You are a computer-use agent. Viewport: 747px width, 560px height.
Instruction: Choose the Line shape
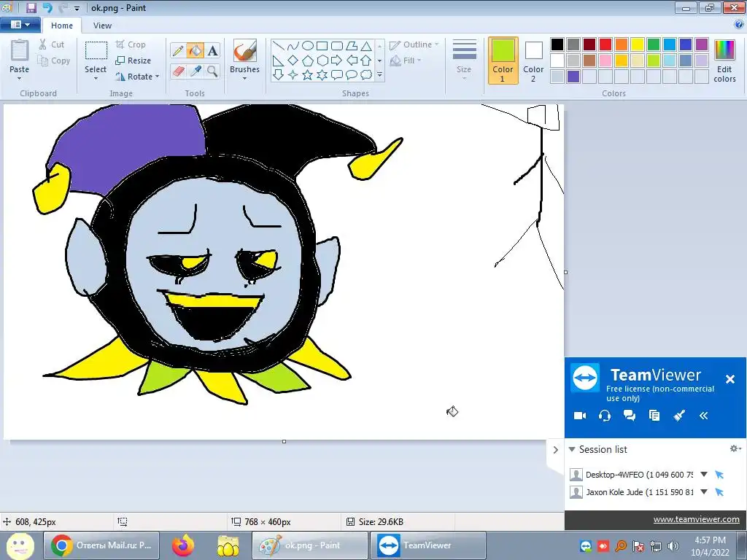pyautogui.click(x=279, y=46)
